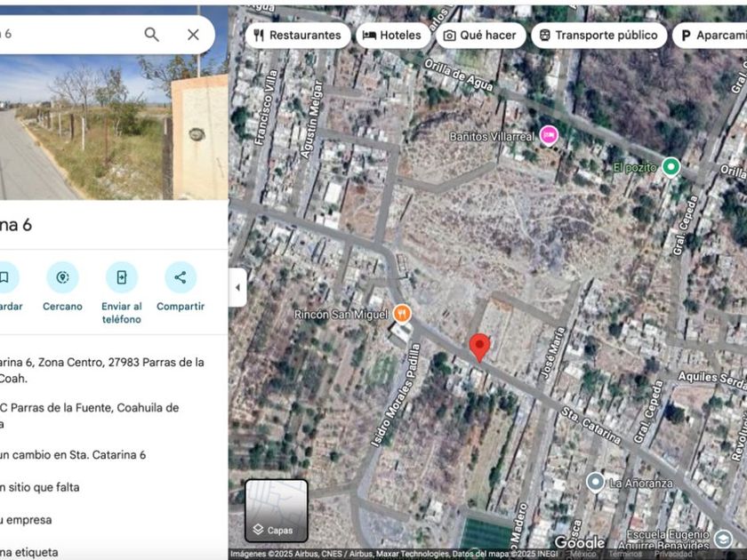
Task: Open the street view photo thumbnail
Action: point(114,126)
